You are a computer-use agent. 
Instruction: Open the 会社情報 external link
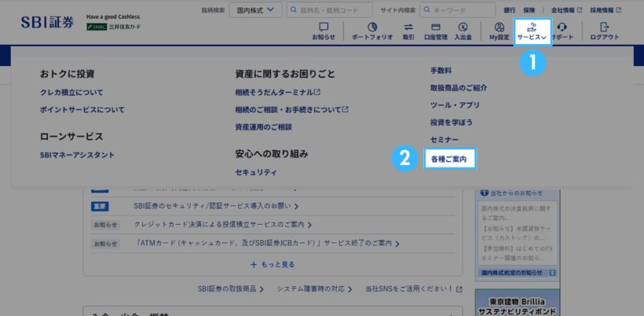pyautogui.click(x=567, y=10)
